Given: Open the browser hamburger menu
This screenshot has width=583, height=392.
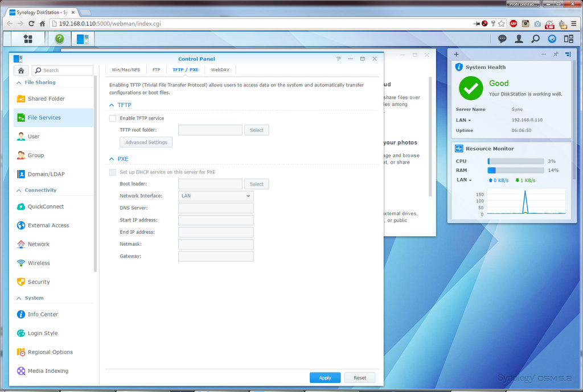Looking at the screenshot, I should point(574,24).
